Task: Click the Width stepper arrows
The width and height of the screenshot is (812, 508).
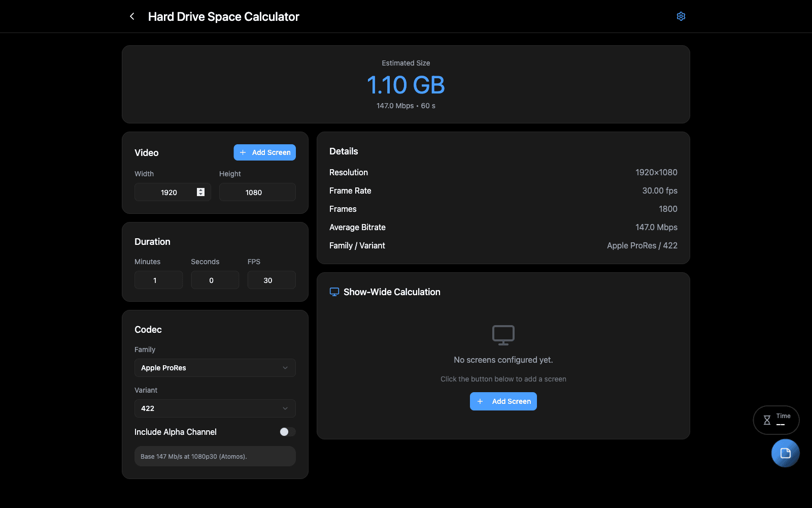Action: [x=200, y=192]
